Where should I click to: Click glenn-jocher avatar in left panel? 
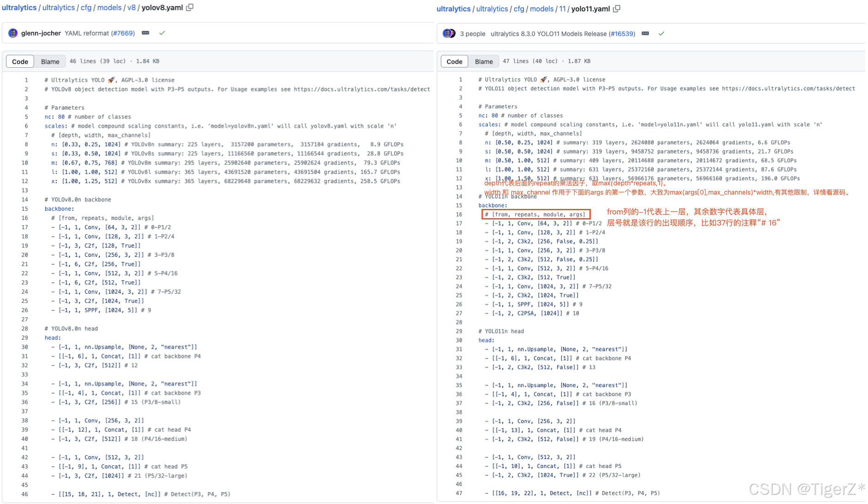tap(13, 33)
